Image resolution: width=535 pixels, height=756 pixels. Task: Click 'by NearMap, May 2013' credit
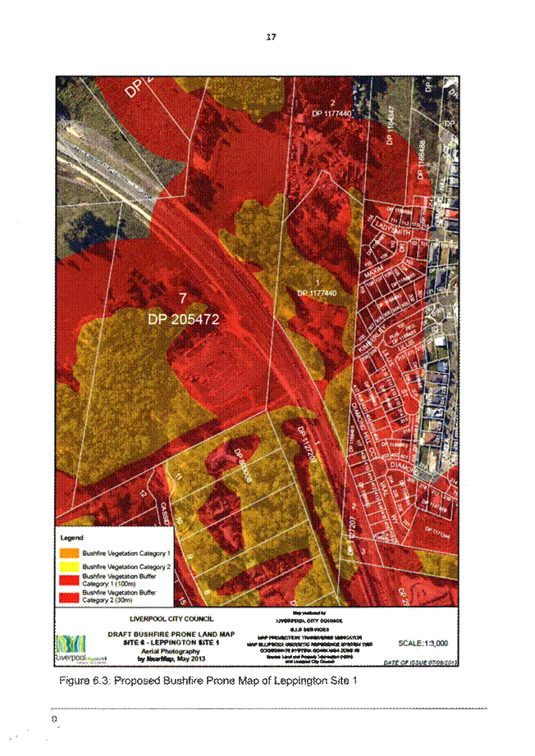171,658
